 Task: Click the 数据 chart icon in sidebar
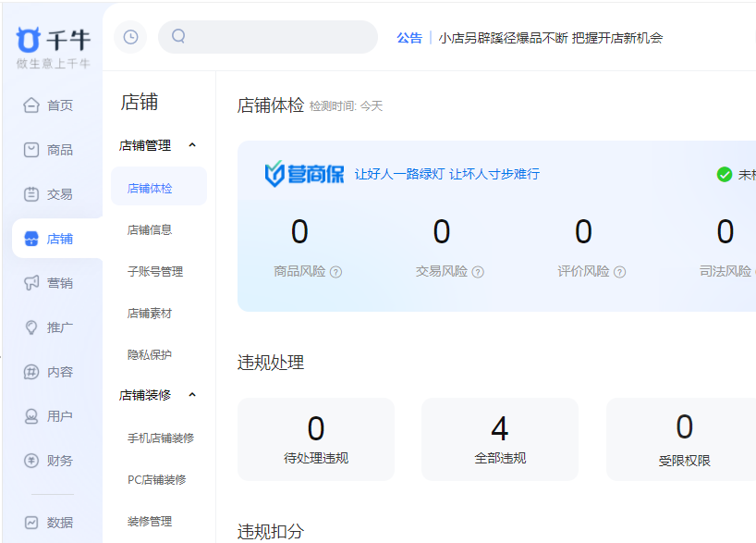[x=31, y=523]
